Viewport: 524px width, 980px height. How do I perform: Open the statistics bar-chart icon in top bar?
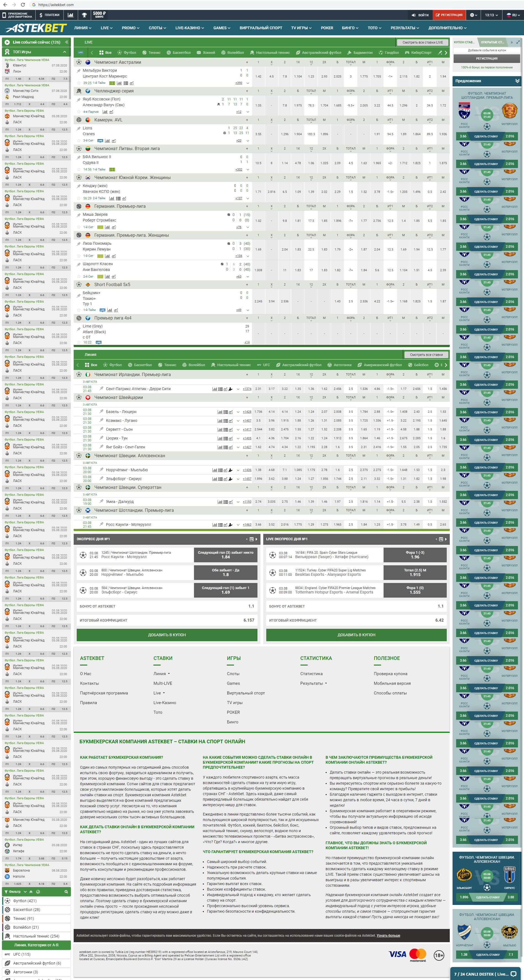point(70,15)
